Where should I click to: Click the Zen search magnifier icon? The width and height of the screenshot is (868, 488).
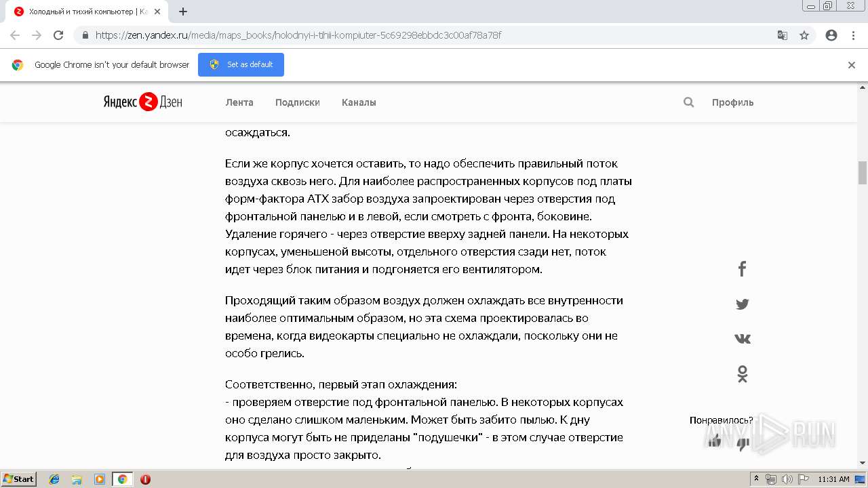689,102
